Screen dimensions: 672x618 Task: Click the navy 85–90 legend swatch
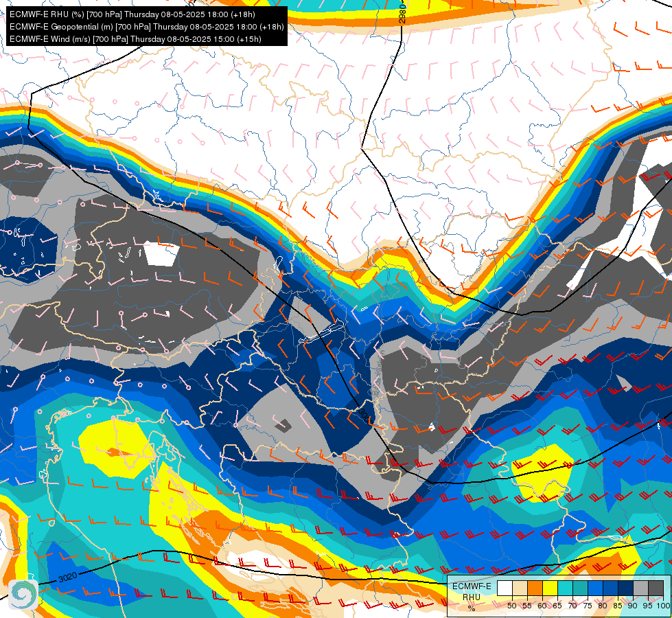tap(626, 588)
